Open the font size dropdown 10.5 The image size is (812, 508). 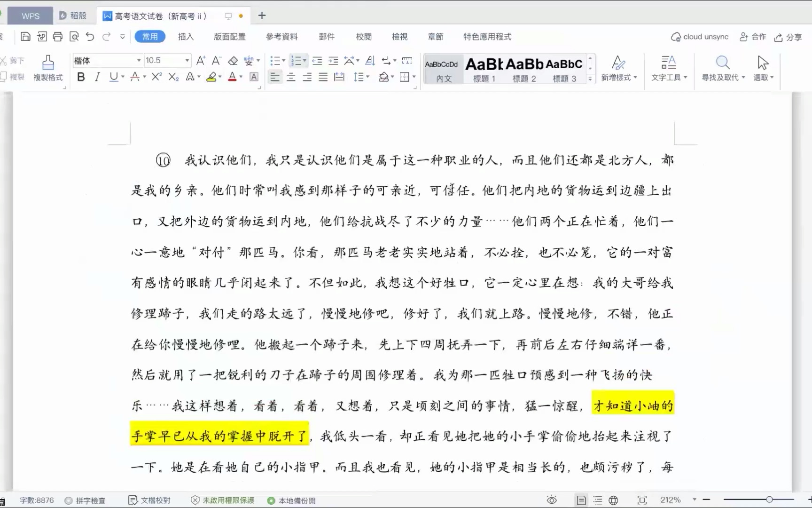pyautogui.click(x=187, y=61)
